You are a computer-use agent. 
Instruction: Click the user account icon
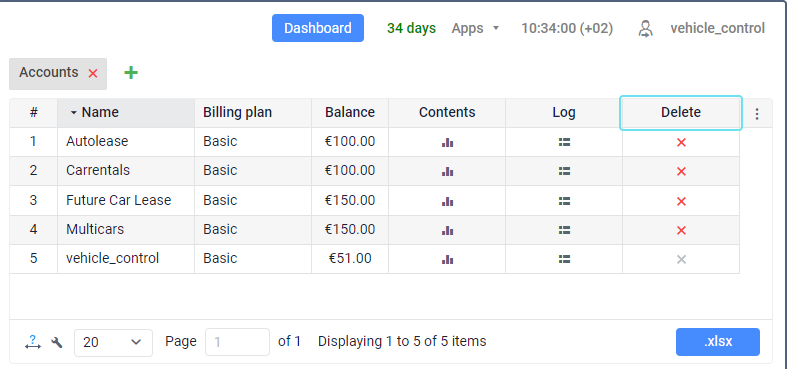645,29
